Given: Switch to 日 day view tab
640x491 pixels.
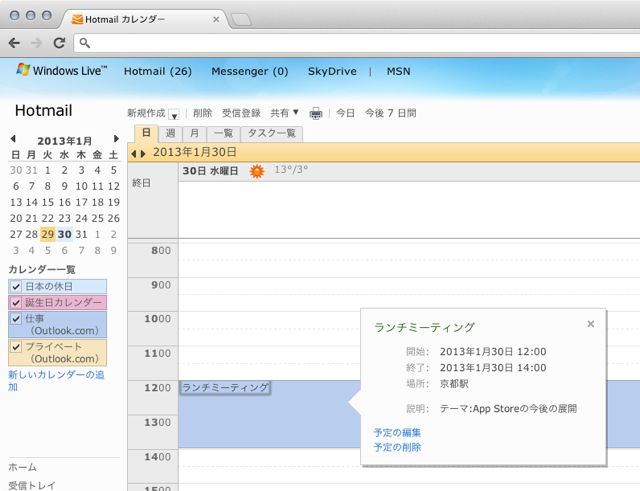Looking at the screenshot, I should [x=146, y=133].
